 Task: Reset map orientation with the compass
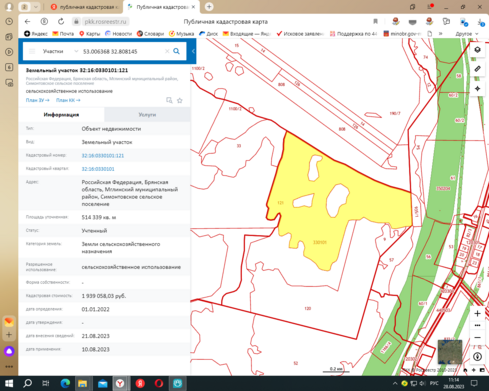477,357
